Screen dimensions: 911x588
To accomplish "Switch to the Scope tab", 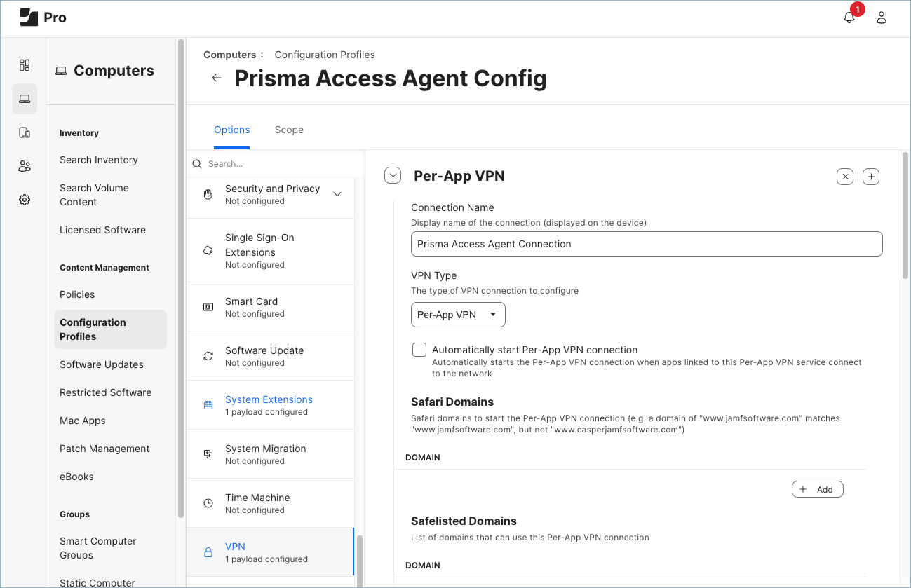I will click(x=289, y=130).
